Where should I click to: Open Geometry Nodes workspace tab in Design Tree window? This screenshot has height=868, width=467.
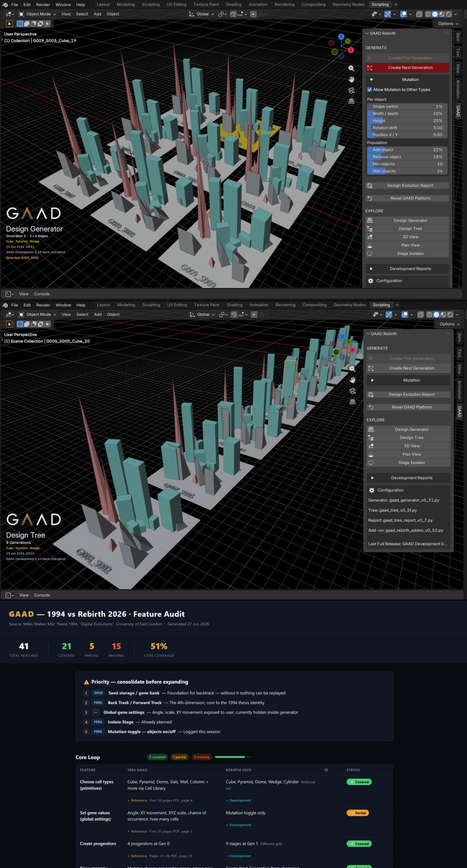[x=350, y=305]
